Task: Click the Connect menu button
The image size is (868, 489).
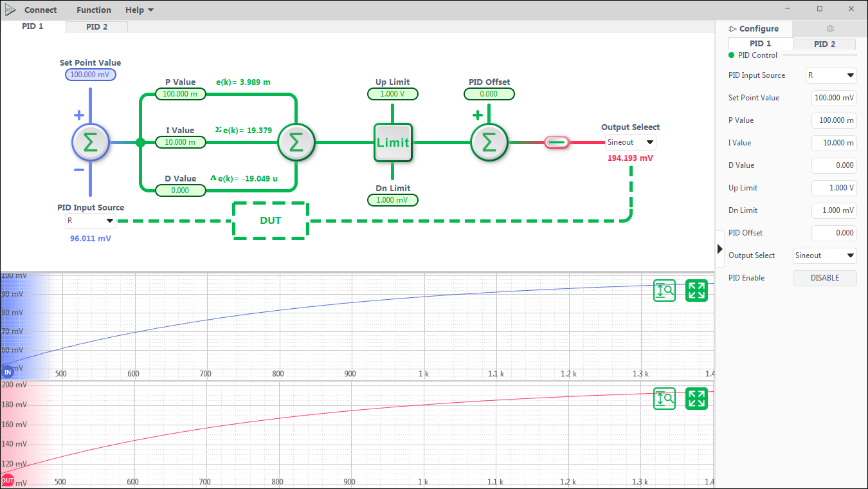Action: click(x=41, y=10)
